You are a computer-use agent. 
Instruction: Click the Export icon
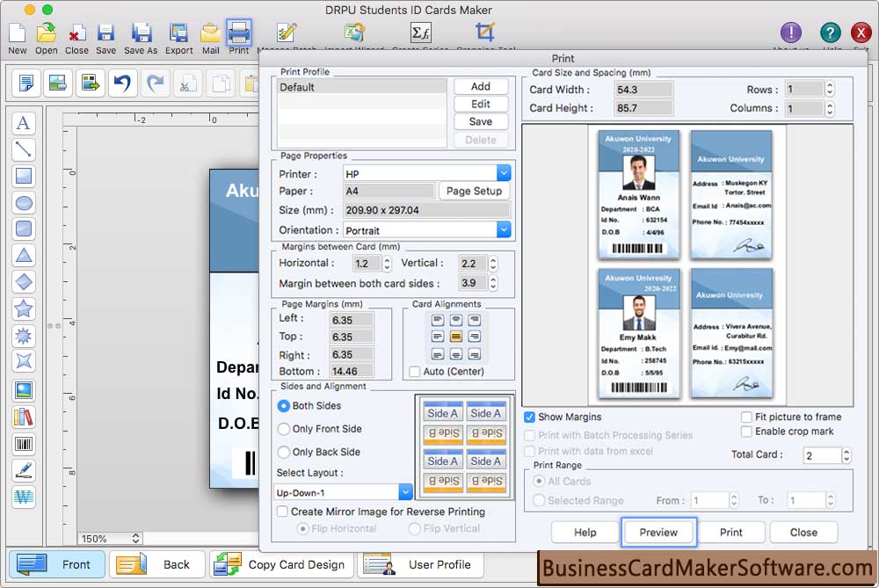click(178, 33)
